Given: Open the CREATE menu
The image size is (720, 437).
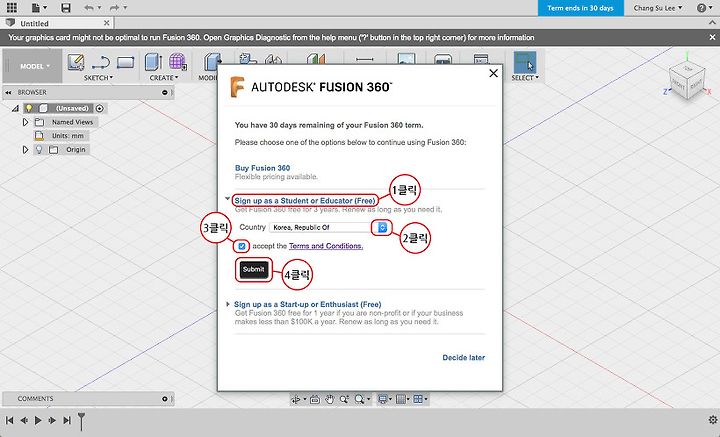Looking at the screenshot, I should pyautogui.click(x=163, y=78).
